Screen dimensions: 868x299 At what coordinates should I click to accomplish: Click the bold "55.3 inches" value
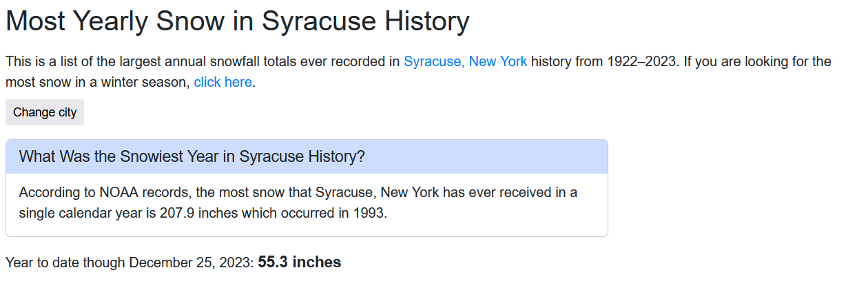(299, 262)
